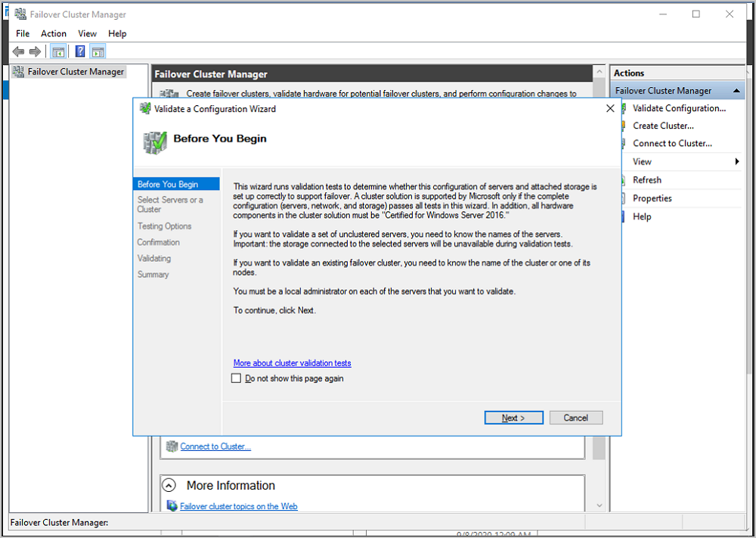The image size is (756, 538).
Task: Click the Failover cluster topics web icon
Action: [172, 505]
